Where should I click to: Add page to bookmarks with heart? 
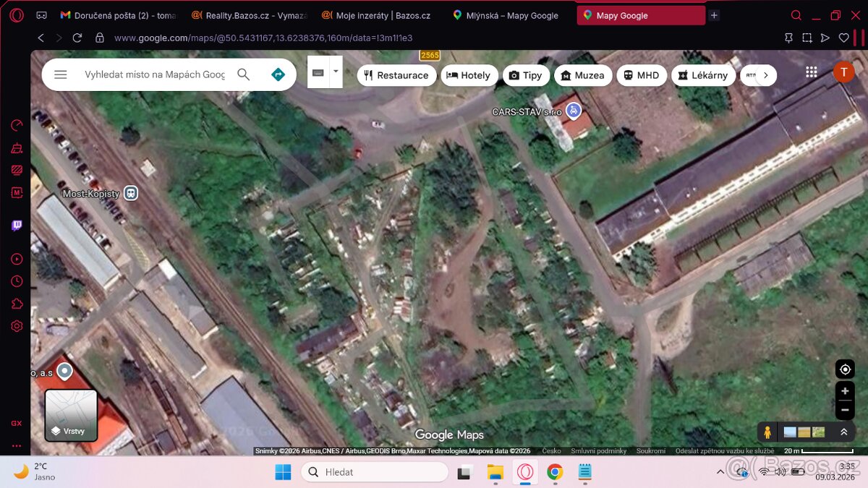click(x=843, y=38)
